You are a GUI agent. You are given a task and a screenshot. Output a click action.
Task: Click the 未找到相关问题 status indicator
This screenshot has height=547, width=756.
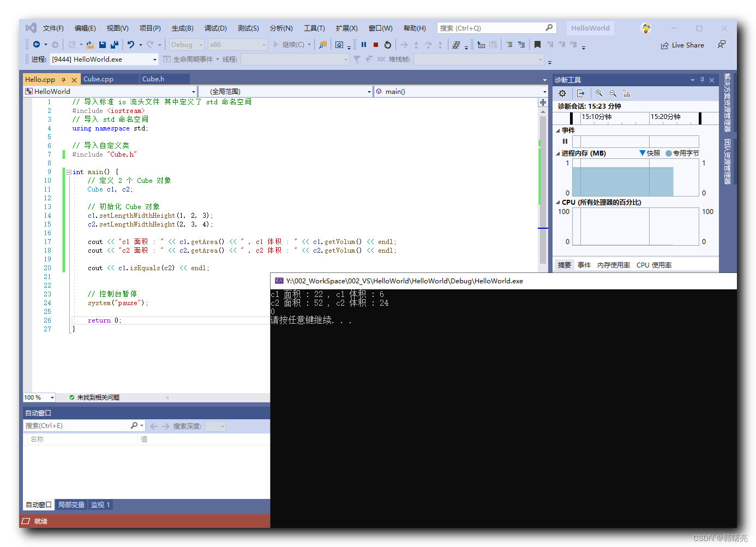pos(94,397)
